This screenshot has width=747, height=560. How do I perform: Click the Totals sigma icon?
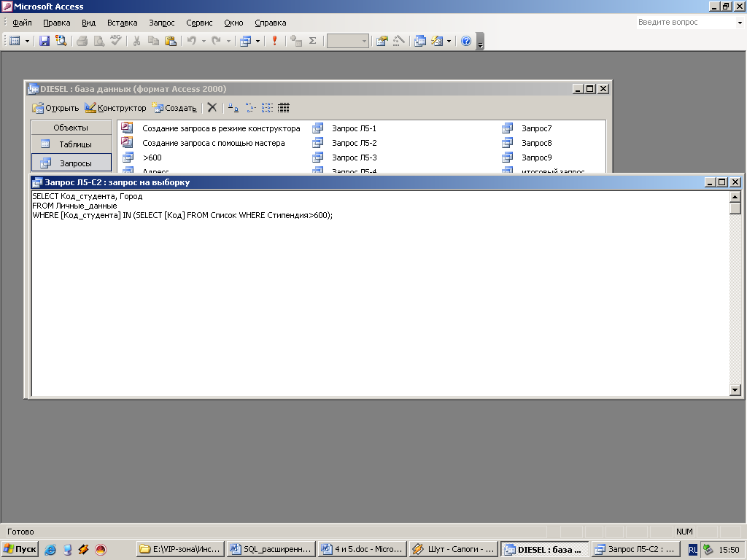tap(312, 41)
